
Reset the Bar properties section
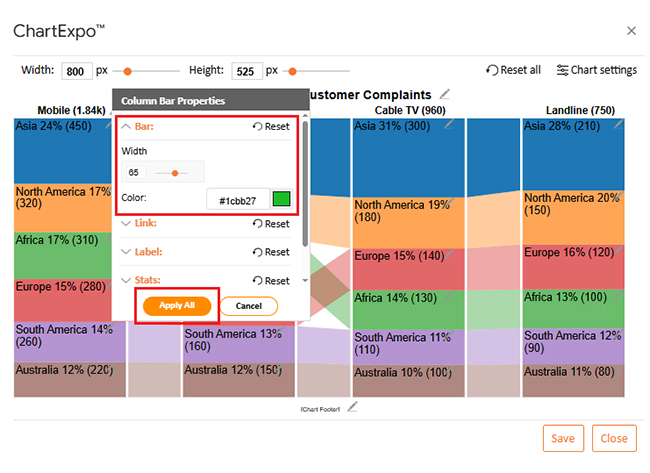(270, 127)
